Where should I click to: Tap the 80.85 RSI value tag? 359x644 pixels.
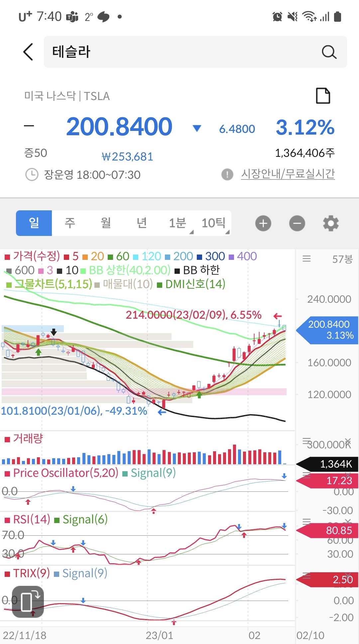click(x=327, y=530)
